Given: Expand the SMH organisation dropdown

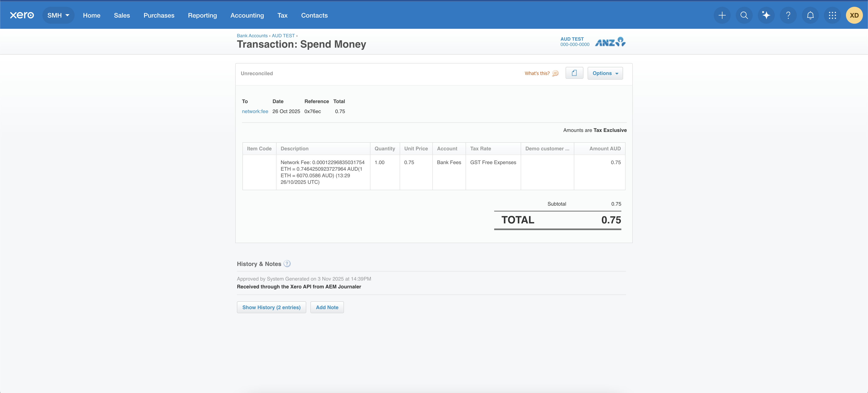Looking at the screenshot, I should (x=58, y=15).
